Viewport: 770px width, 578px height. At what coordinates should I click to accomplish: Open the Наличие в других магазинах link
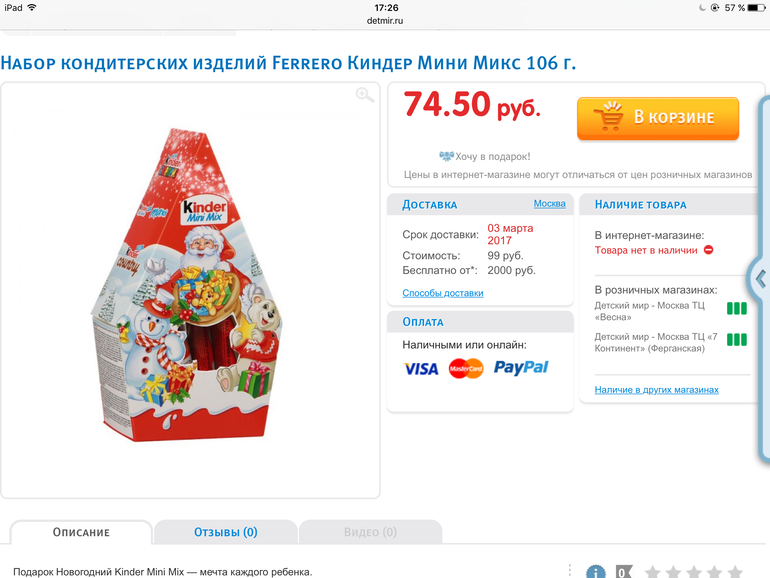(x=657, y=390)
